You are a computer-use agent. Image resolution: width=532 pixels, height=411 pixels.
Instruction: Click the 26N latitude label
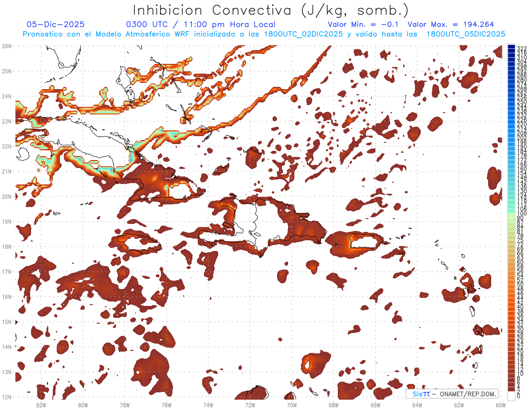pos(7,46)
